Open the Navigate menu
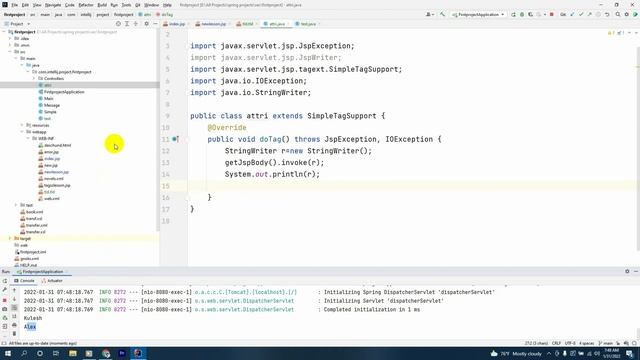640x360 pixels. coord(53,5)
